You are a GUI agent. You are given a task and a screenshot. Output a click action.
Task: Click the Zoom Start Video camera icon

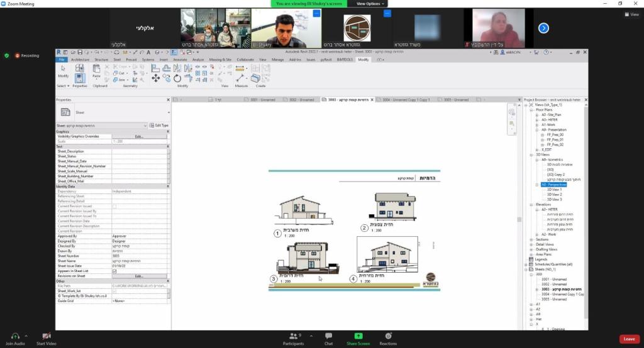tap(46, 336)
